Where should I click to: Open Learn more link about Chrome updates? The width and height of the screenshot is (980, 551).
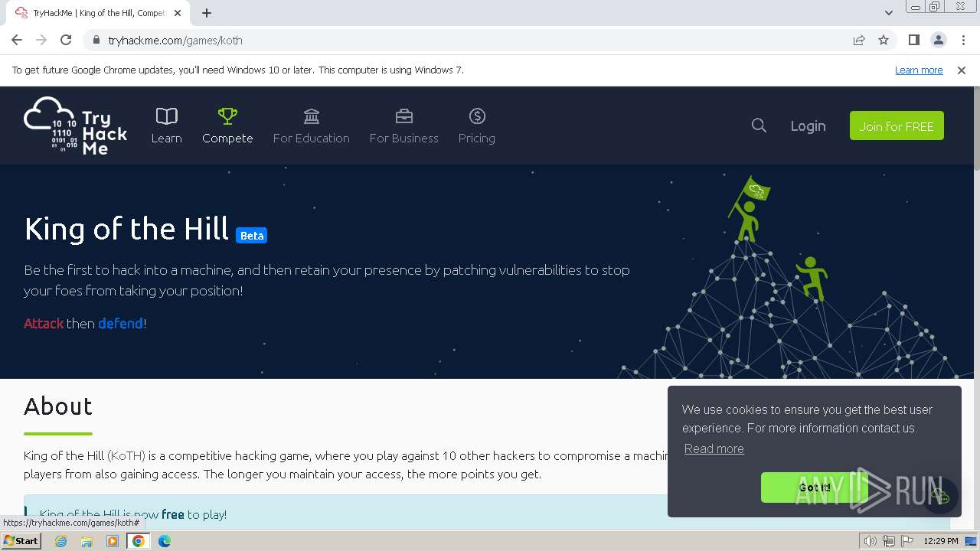(x=919, y=70)
